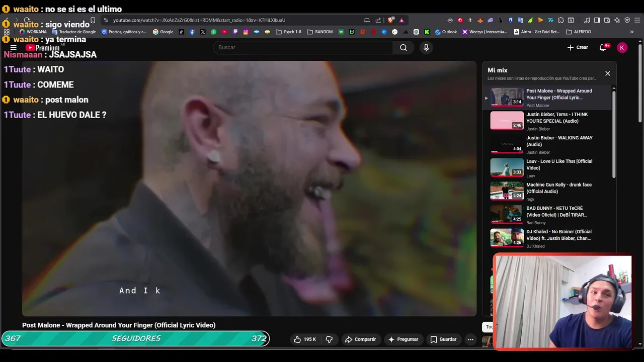Image resolution: width=644 pixels, height=362 pixels.
Task: Select Lauv - Love U Like That thumbnail
Action: point(507,167)
